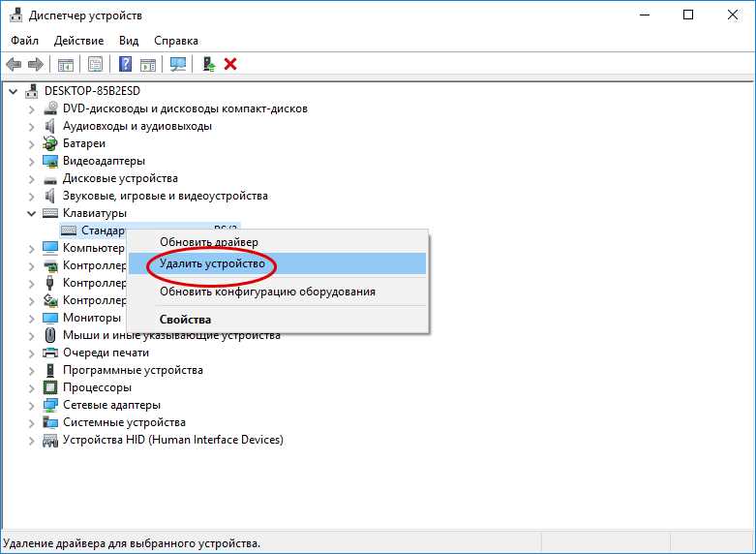Toggle the console tree pane toolbar icon

66,64
